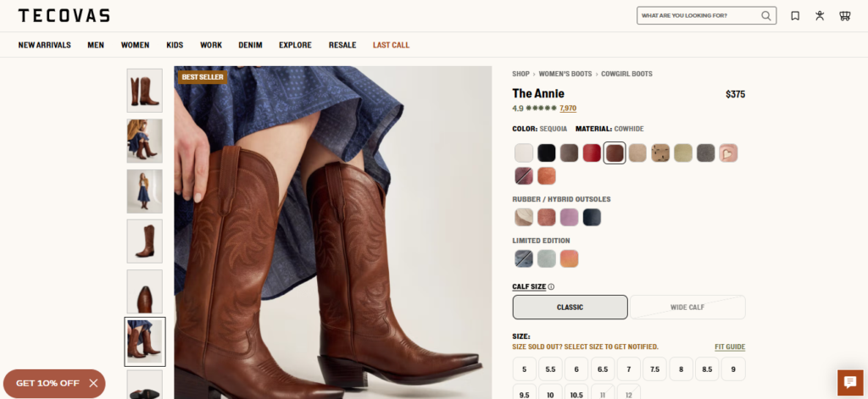
Task: Select the tan beige color swatch
Action: pos(637,152)
